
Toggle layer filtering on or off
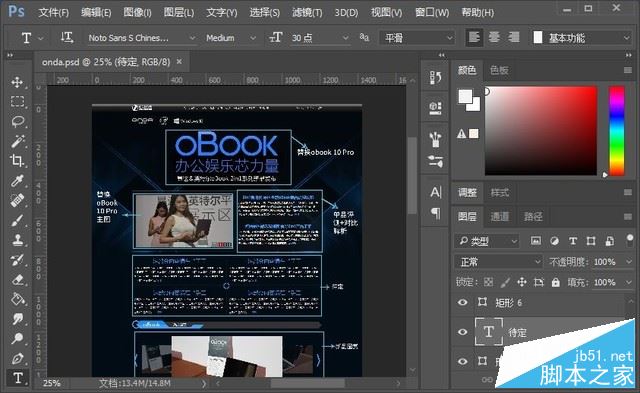pos(629,240)
